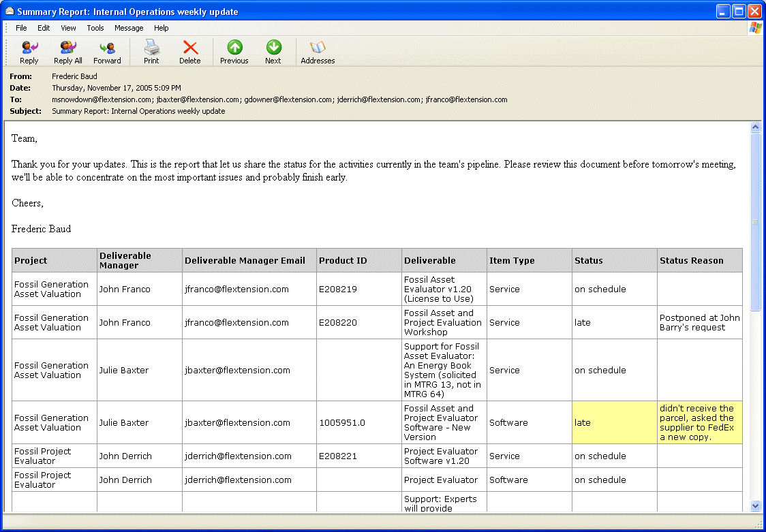Click sender name Frederic Baud in header
Screen dimensions: 766x532
coord(74,76)
